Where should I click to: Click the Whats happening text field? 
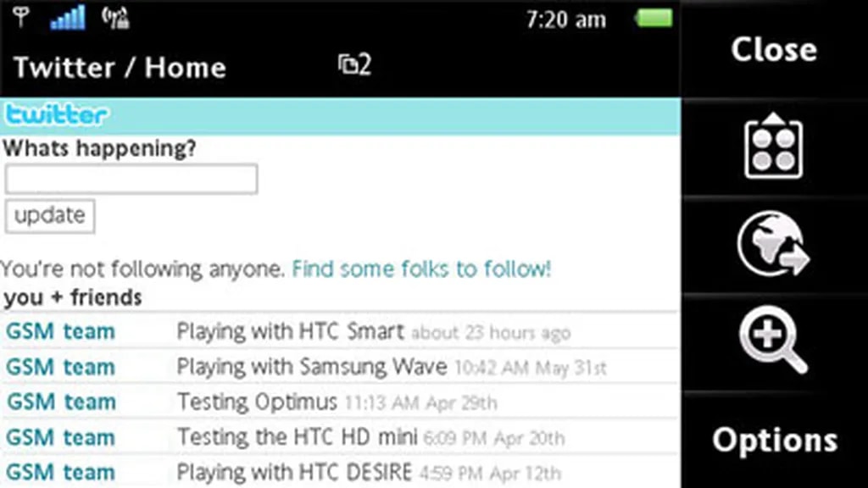131,180
